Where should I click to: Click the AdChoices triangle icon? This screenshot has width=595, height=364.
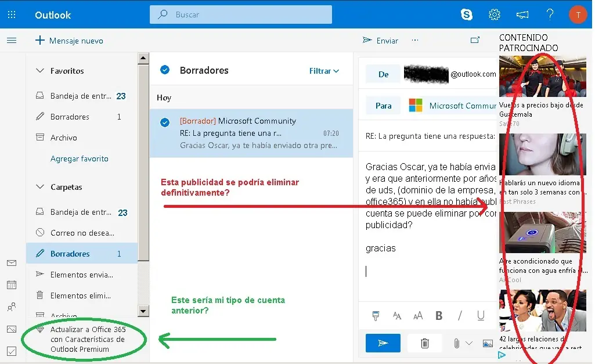pyautogui.click(x=502, y=355)
